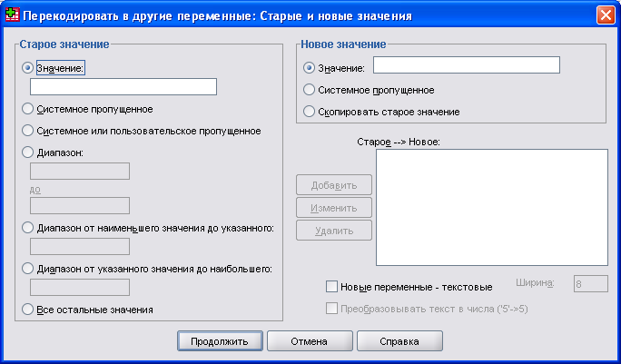The image size is (621, 364).
Task: Click inside the 'Старое --> Новое' list box
Action: click(492, 207)
